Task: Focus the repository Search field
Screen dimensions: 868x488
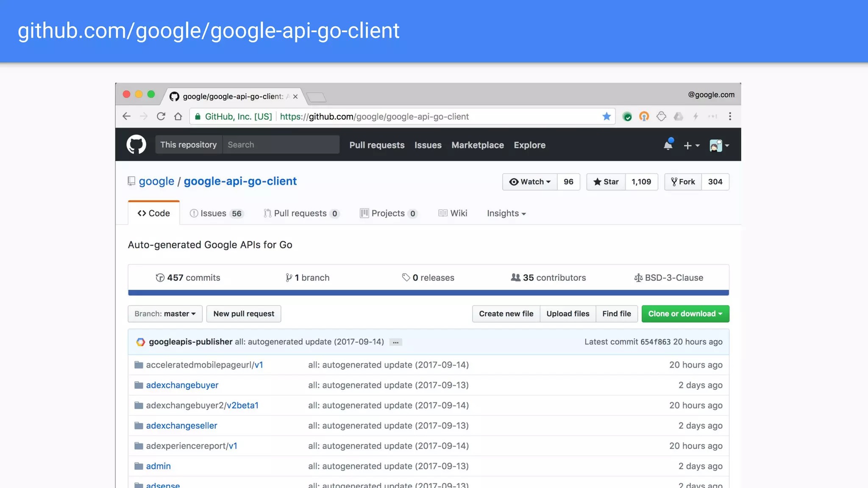Action: click(x=281, y=144)
